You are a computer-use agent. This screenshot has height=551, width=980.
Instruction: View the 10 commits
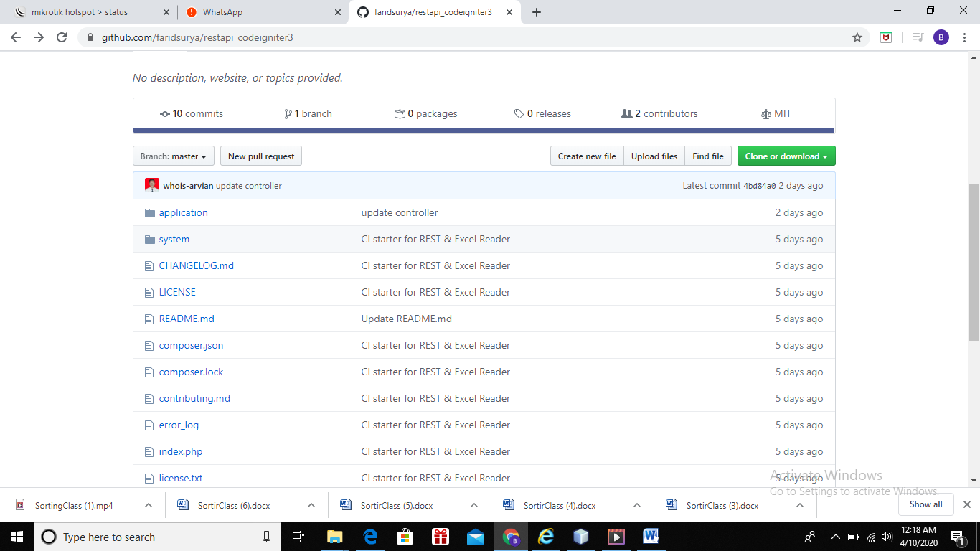192,114
